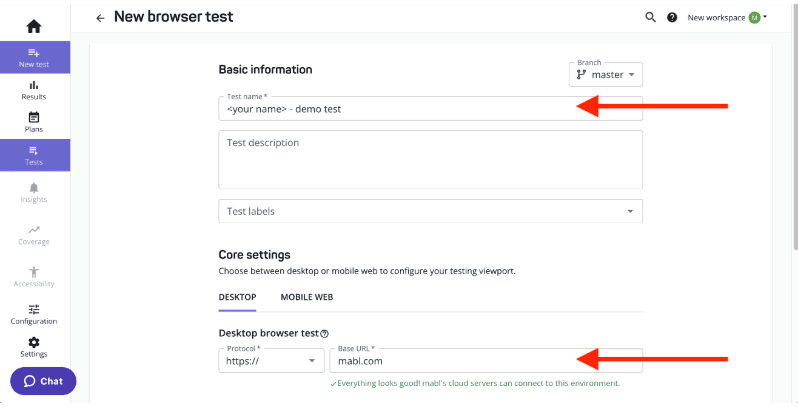Open Insights bell icon in sidebar

point(34,192)
